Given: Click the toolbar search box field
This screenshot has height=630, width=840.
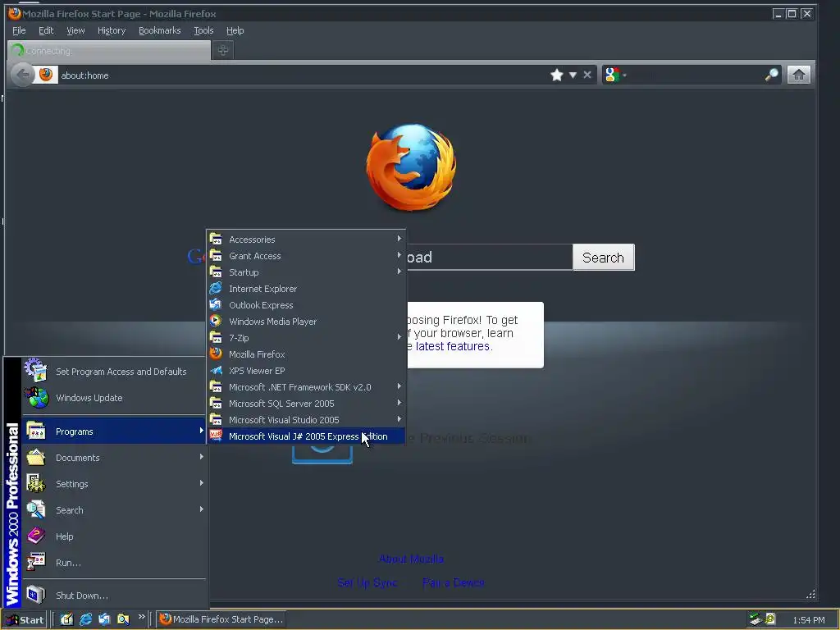Looking at the screenshot, I should coord(695,75).
